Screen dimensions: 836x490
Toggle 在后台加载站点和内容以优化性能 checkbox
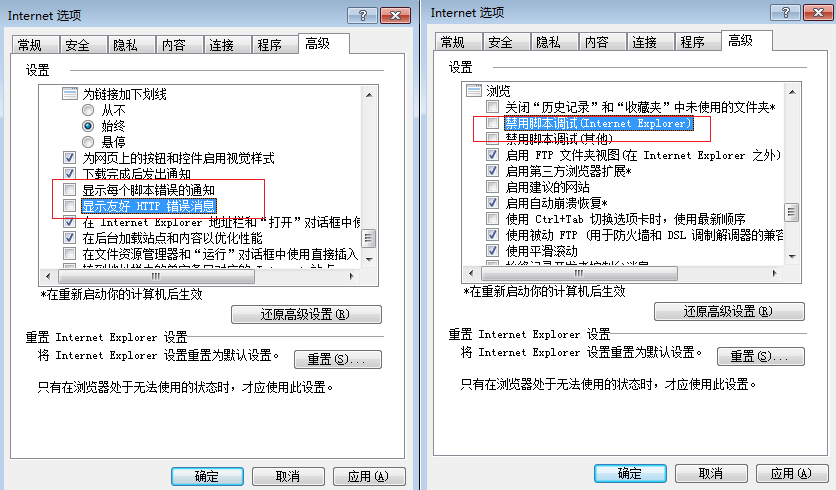tap(69, 237)
